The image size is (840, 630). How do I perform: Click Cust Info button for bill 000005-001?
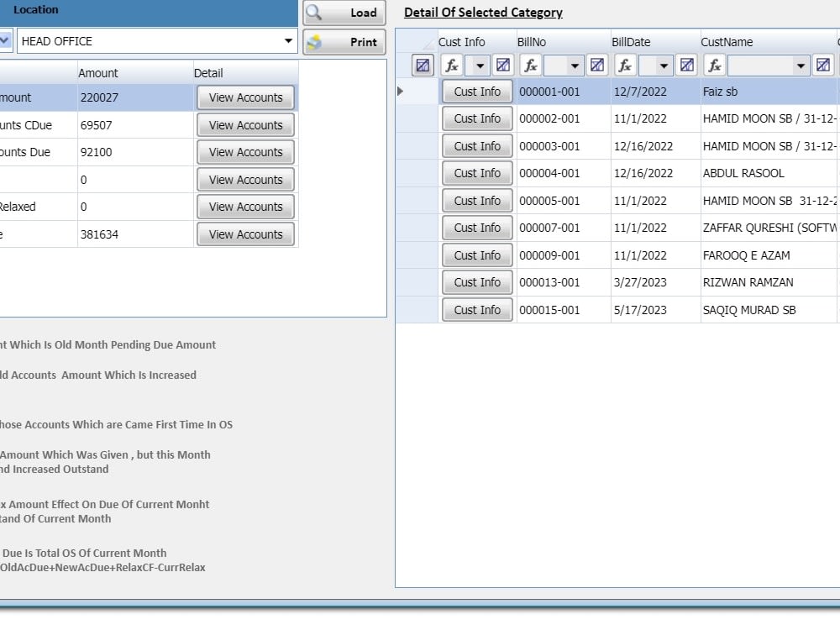[477, 201]
